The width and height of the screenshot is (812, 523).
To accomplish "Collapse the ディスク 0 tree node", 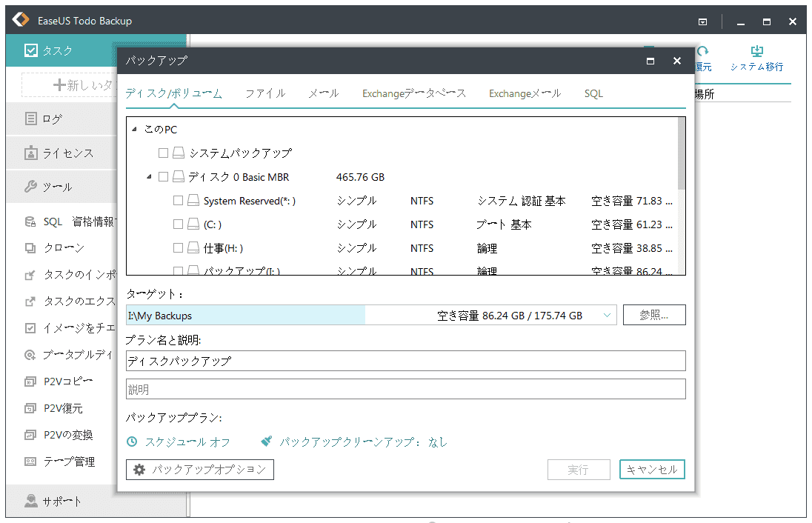I will 149,177.
